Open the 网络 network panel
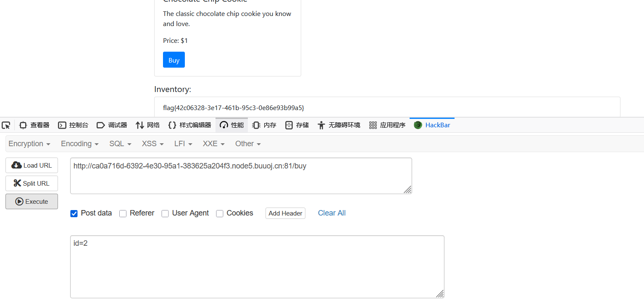Viewport: 644px width, 305px height. tap(147, 125)
